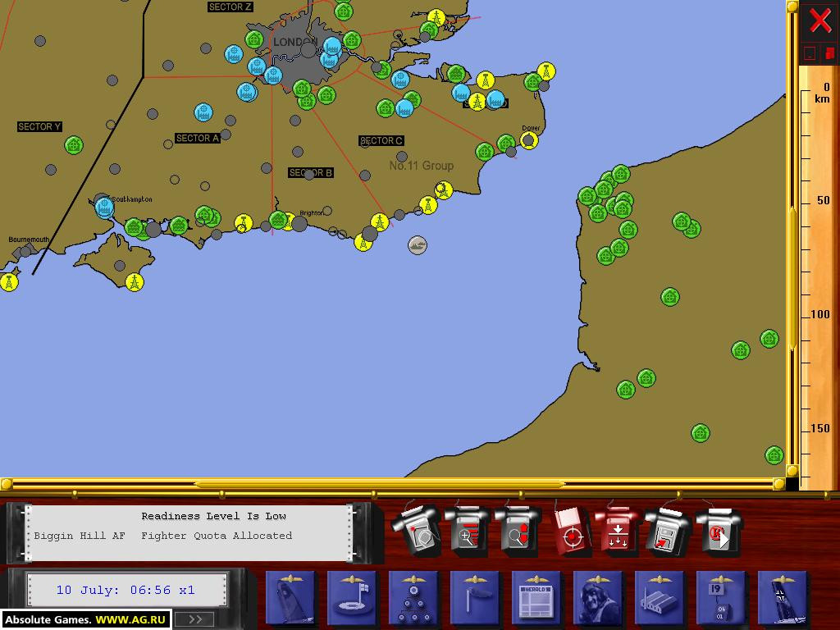
Task: Open the command hierarchy tree button
Action: pyautogui.click(x=413, y=598)
